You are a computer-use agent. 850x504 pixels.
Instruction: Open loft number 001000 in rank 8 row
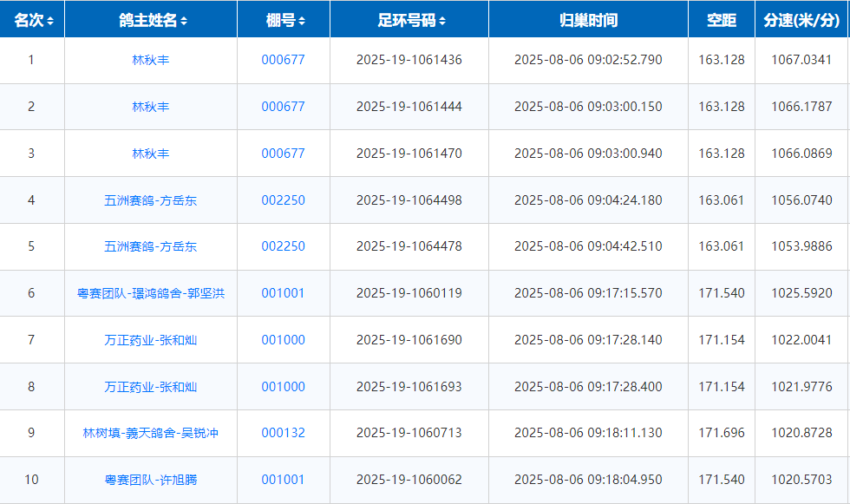284,387
